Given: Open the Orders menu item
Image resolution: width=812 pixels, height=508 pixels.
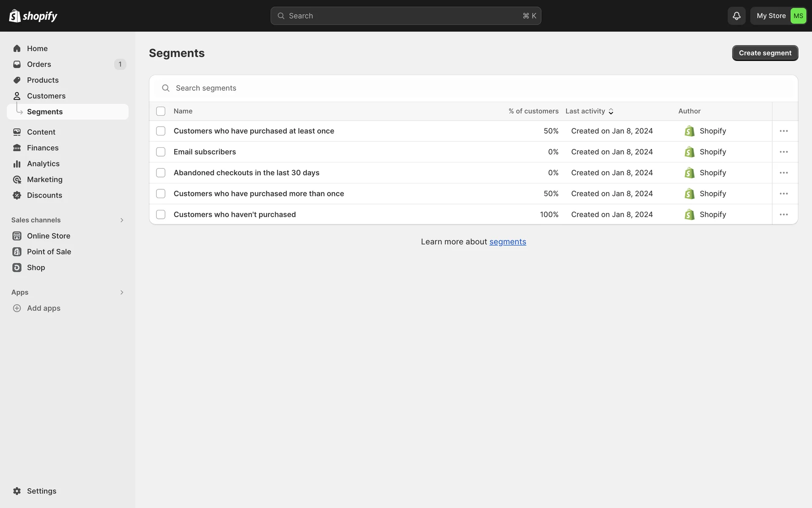Looking at the screenshot, I should (39, 64).
